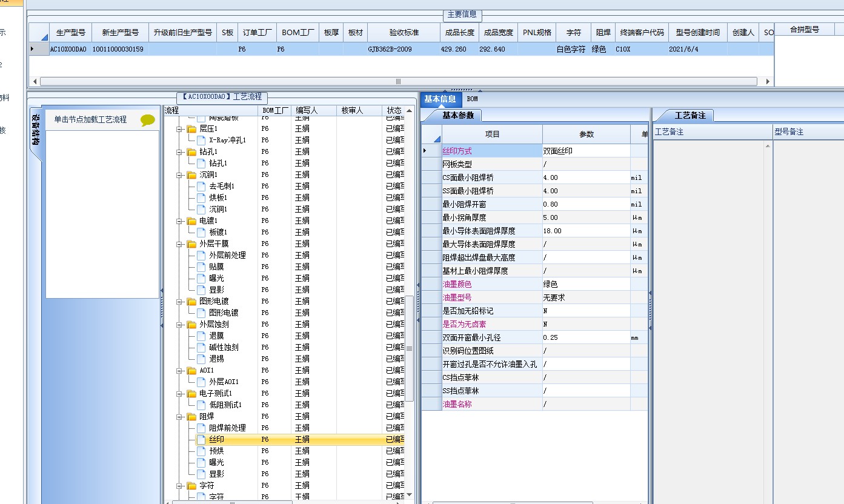The image size is (844, 504).
Task: Click the 核审人 column header
Action: click(x=360, y=110)
